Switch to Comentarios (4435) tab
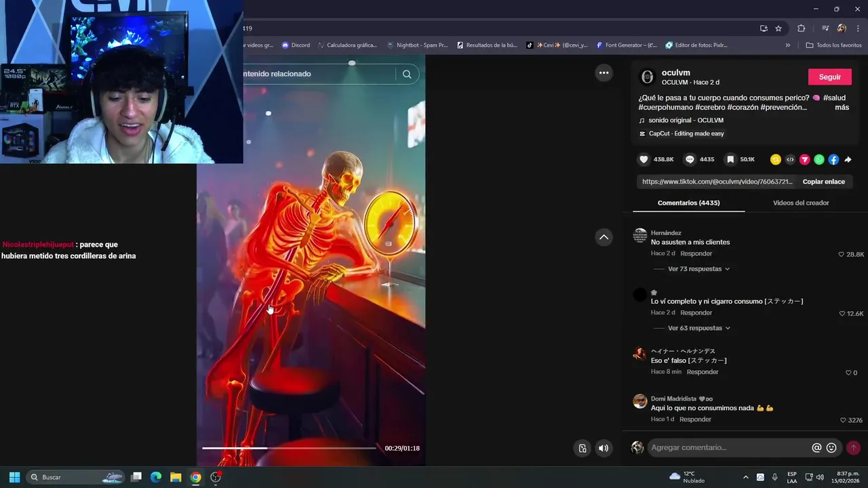The width and height of the screenshot is (868, 488). point(688,203)
